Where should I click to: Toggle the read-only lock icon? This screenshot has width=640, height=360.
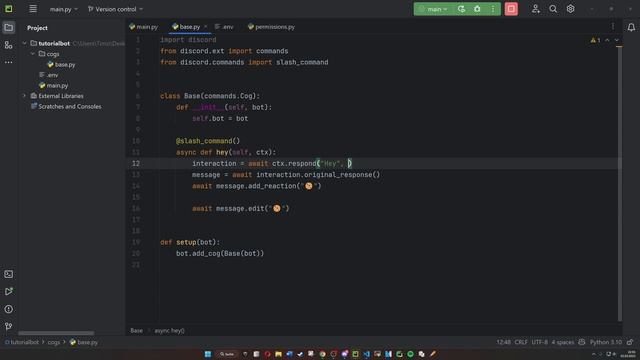point(630,342)
